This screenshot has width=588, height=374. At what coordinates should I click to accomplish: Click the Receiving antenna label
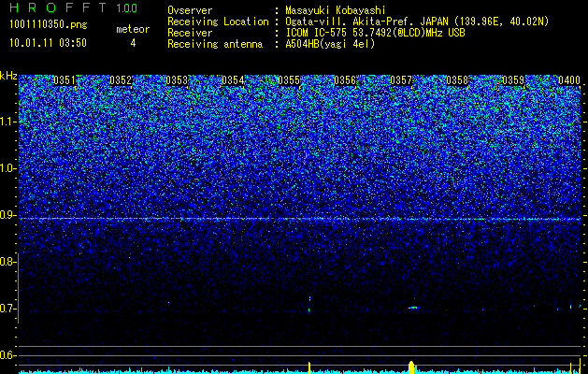215,44
